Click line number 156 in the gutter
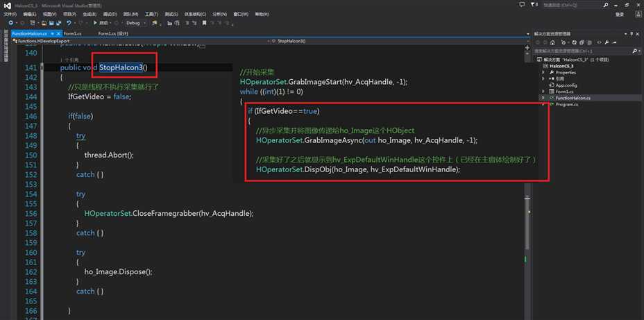 point(31,214)
